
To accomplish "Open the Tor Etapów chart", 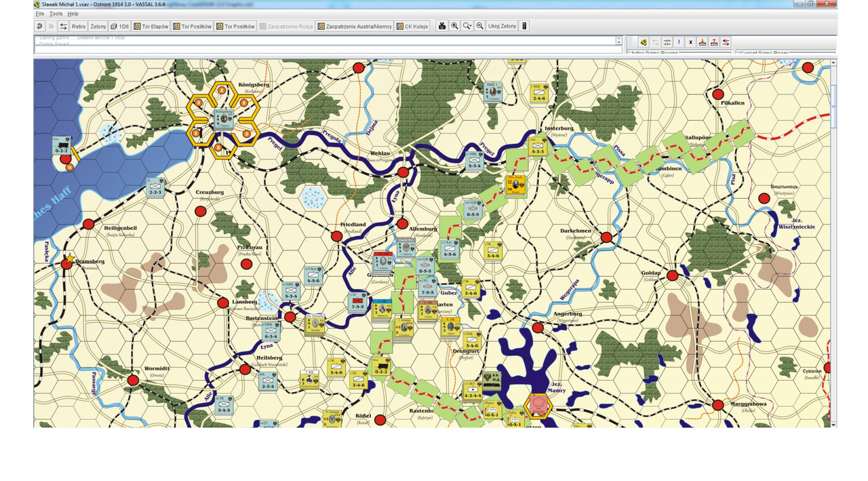I will (151, 26).
